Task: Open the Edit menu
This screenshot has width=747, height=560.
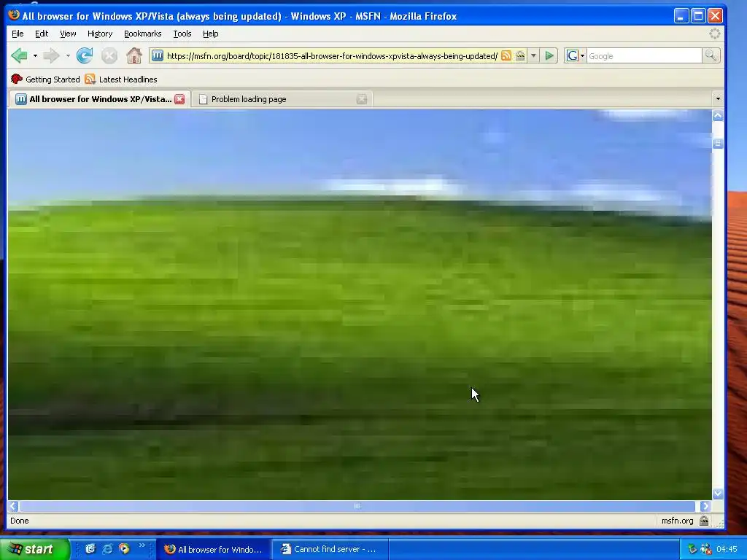Action: click(42, 34)
